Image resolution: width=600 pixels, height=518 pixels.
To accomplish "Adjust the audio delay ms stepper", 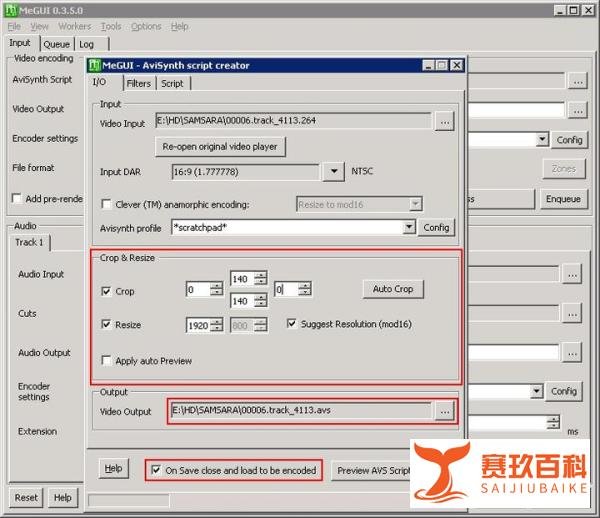I will tap(553, 422).
